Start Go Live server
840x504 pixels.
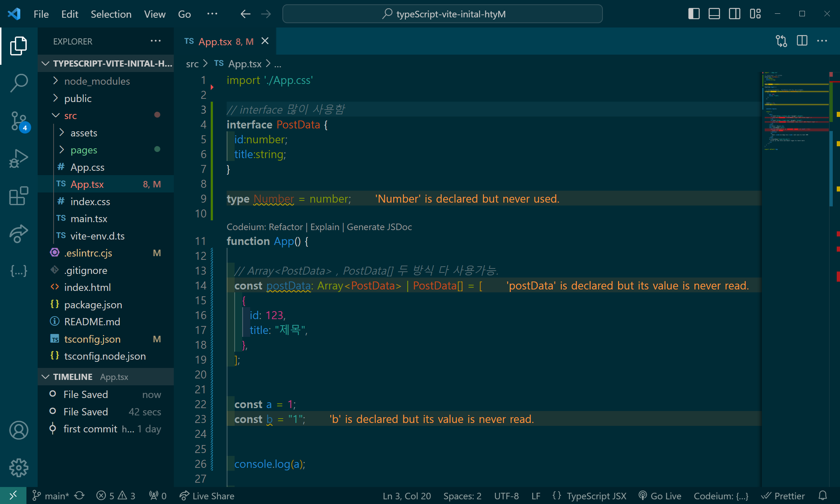click(660, 496)
